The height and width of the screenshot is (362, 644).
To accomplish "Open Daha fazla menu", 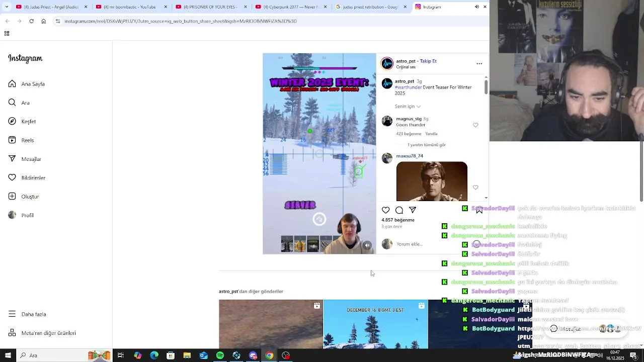I will pyautogui.click(x=27, y=314).
